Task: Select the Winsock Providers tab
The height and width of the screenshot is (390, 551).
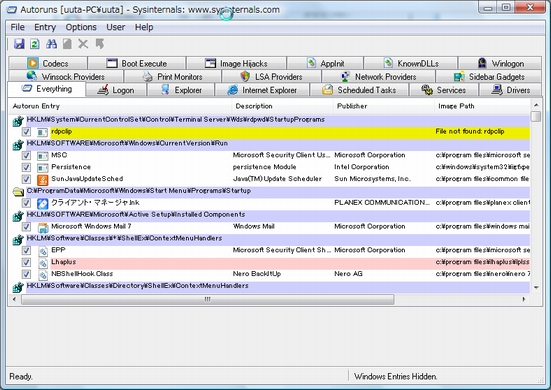Action: pos(66,76)
